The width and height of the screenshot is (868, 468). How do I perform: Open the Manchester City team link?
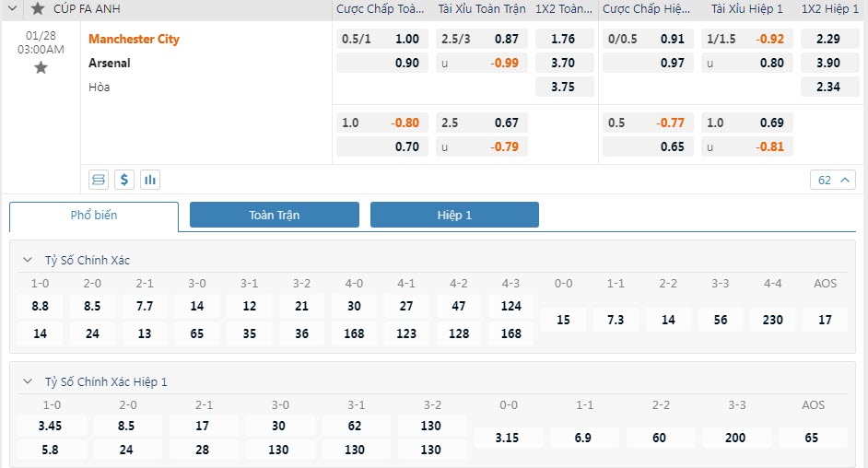pos(134,39)
